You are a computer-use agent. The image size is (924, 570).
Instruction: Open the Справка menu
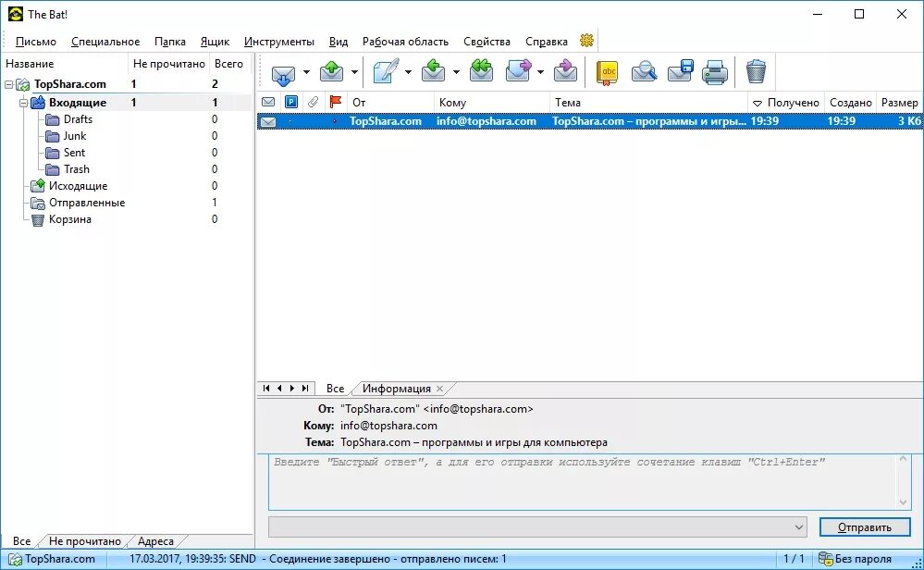click(x=547, y=42)
